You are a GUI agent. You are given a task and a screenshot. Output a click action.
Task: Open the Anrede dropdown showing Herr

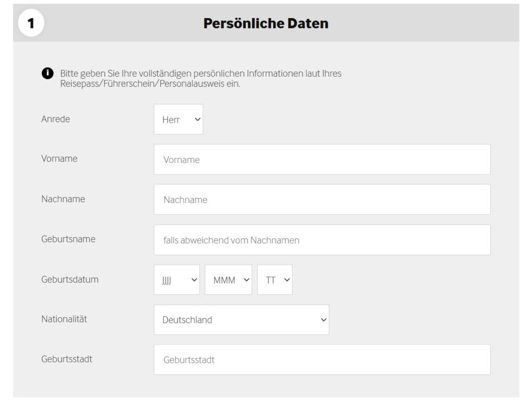[x=178, y=119]
